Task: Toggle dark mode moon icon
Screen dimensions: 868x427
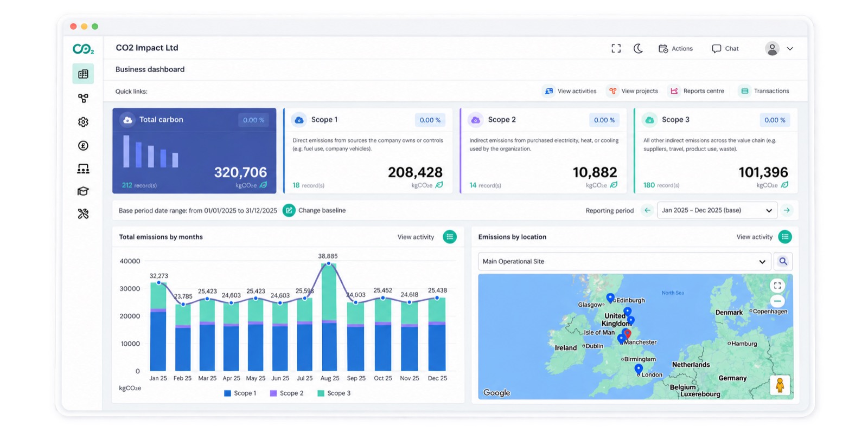Action: point(639,48)
